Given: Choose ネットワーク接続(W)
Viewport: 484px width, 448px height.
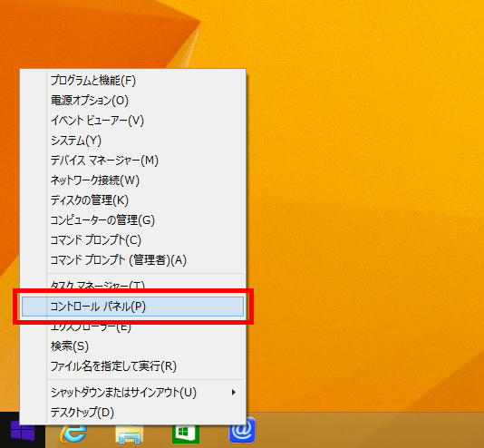Looking at the screenshot, I should tap(132, 180).
